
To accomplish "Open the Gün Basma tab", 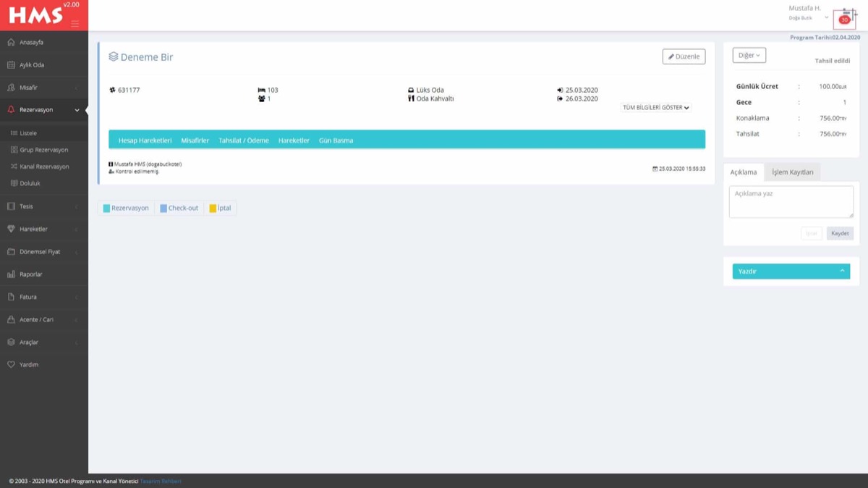I will pos(336,140).
